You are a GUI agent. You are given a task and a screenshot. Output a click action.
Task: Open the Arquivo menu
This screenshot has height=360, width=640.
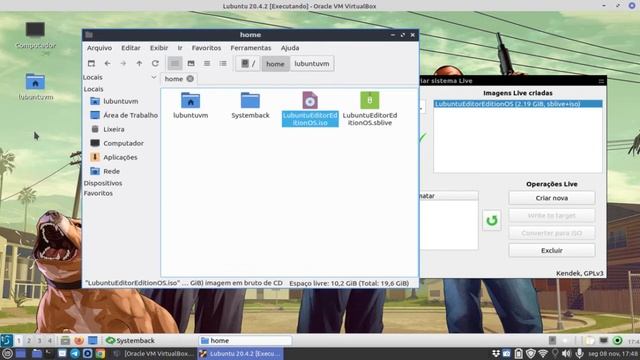point(99,48)
